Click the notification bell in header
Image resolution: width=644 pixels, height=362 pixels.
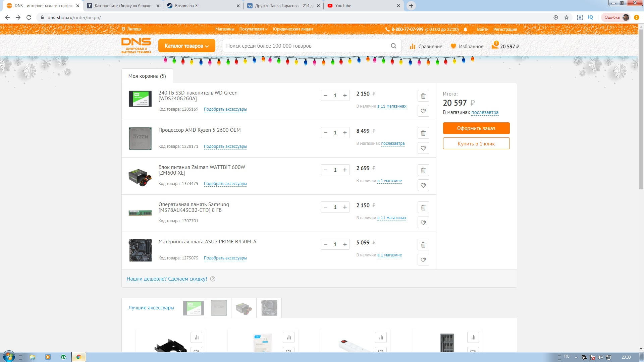click(x=465, y=29)
